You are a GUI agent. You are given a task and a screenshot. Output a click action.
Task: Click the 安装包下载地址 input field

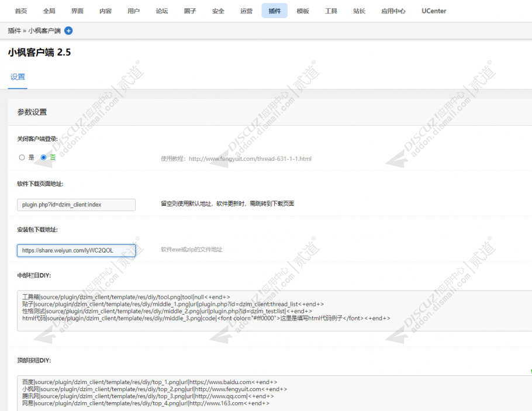click(77, 250)
